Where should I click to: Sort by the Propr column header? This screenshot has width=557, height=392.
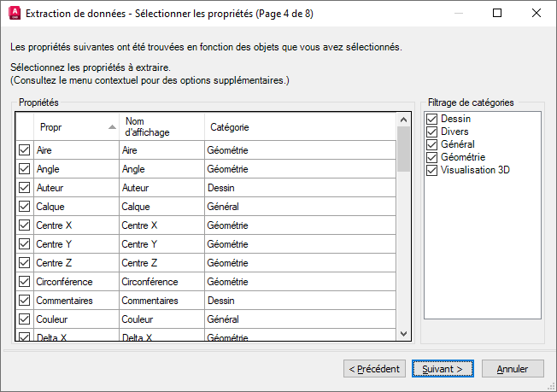68,127
